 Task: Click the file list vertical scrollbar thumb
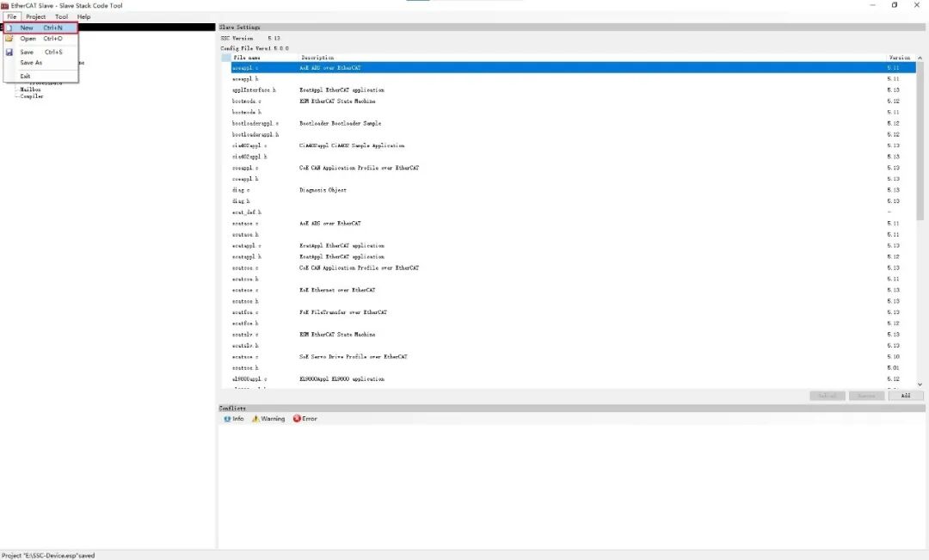point(920,141)
